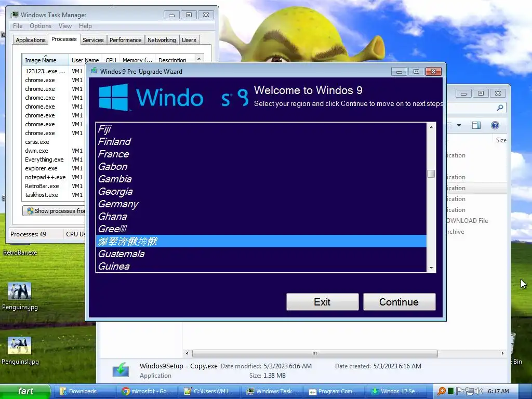The width and height of the screenshot is (532, 399).
Task: Click the Explorer search magnifier icon
Action: [x=500, y=108]
